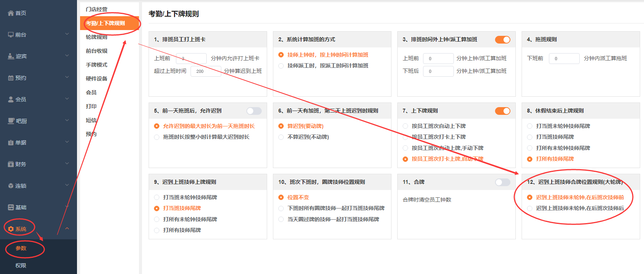This screenshot has width=644, height=274.
Task: Click the 财务 finance icon
Action: pyautogui.click(x=11, y=164)
